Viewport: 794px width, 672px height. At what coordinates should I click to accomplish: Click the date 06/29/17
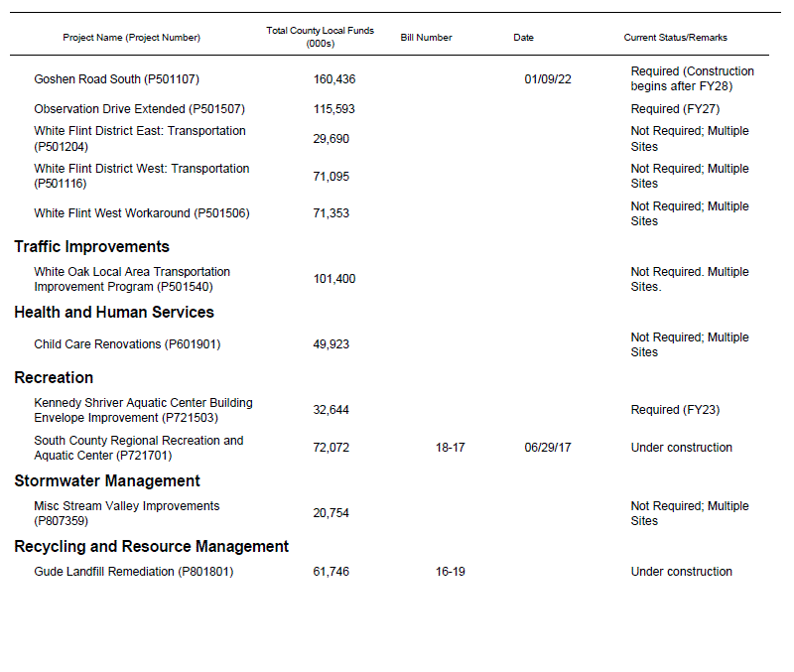pos(548,448)
